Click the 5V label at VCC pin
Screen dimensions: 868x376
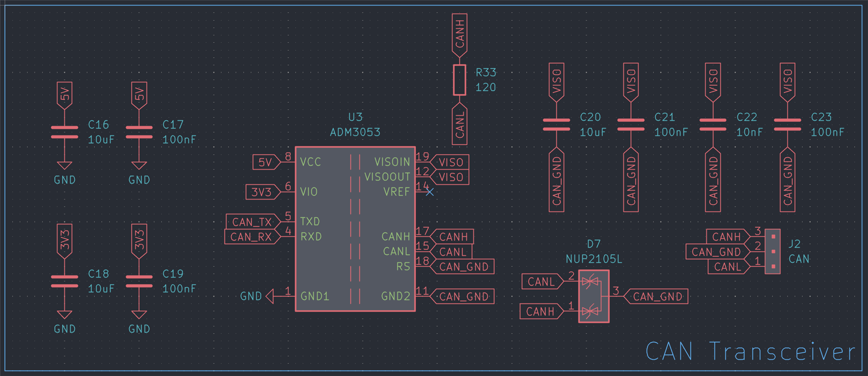(x=266, y=162)
